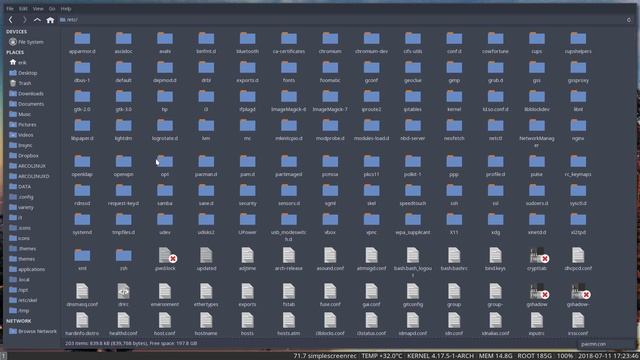640x360 pixels.
Task: Open the /tmp bookmark in the sidebar
Action: click(x=20, y=311)
